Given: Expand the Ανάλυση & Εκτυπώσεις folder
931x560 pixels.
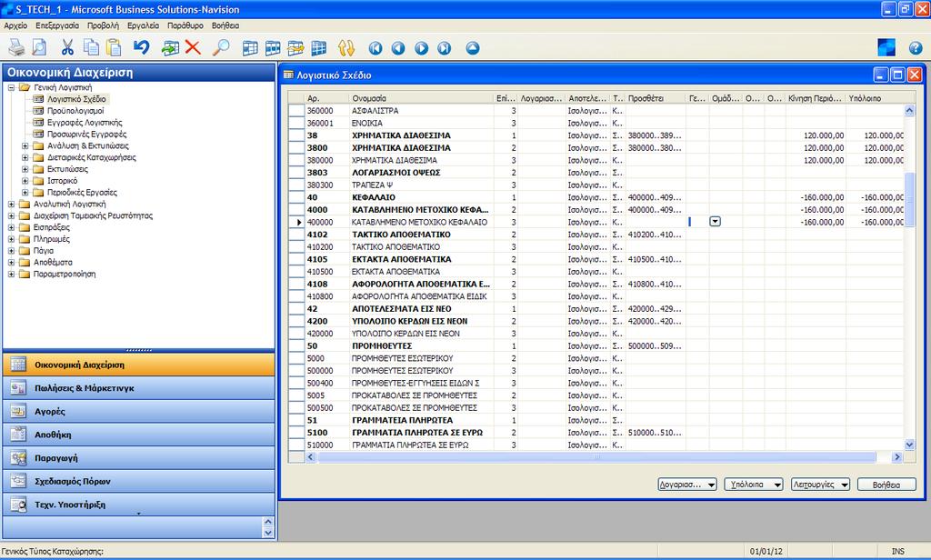Looking at the screenshot, I should [x=25, y=145].
